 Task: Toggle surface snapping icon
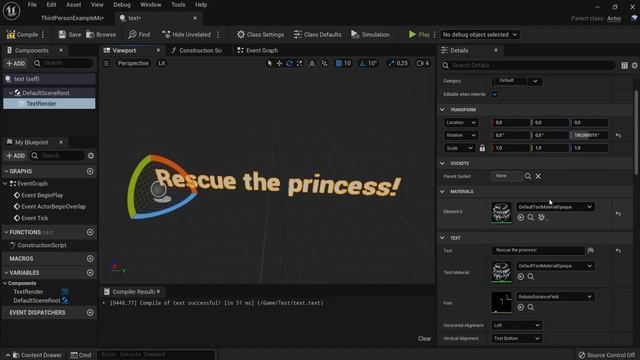tap(312, 63)
